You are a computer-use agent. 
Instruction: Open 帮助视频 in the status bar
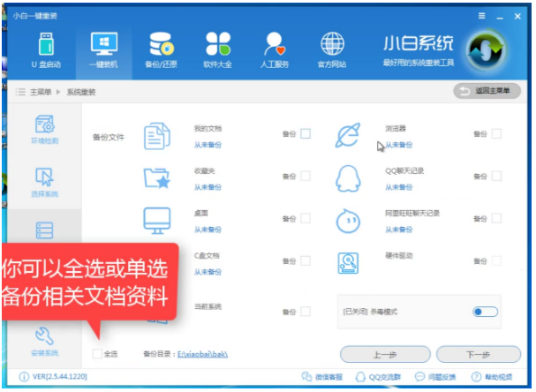click(492, 377)
